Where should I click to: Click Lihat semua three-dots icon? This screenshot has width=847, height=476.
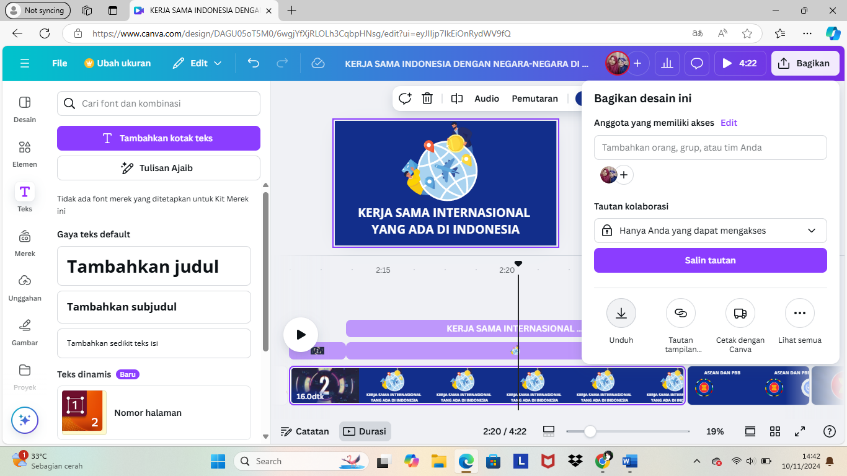(x=799, y=313)
